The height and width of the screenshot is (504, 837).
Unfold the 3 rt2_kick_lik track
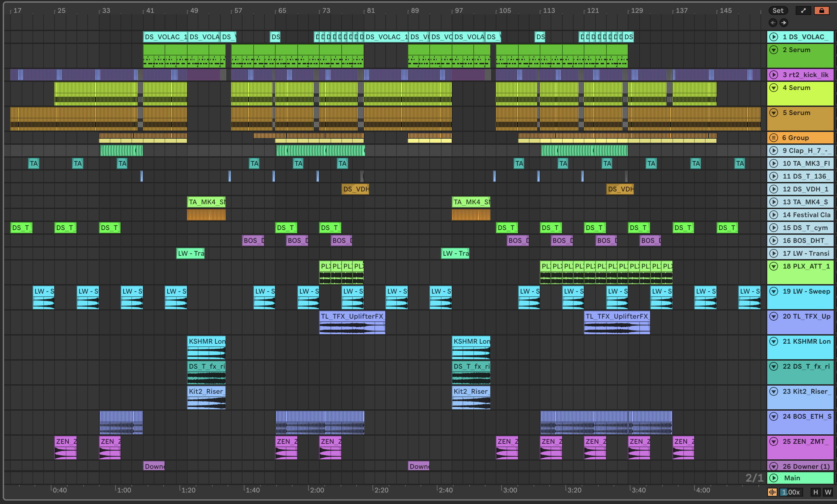tap(774, 75)
